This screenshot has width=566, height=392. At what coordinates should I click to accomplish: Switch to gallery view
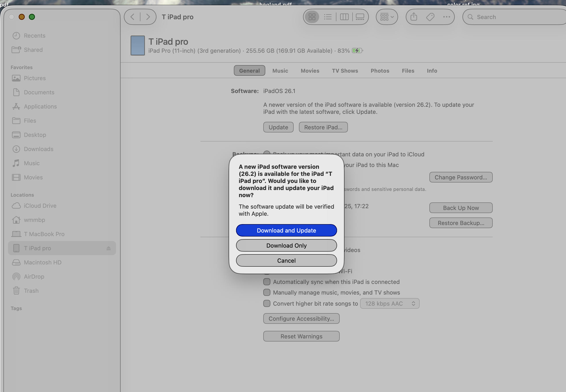(x=360, y=17)
